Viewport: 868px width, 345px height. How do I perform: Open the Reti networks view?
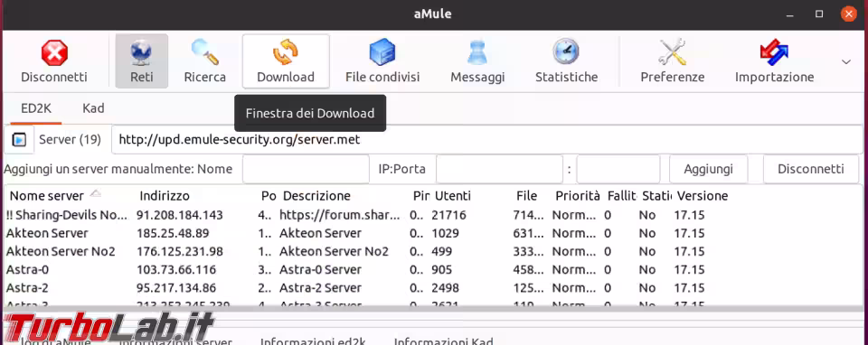click(142, 61)
